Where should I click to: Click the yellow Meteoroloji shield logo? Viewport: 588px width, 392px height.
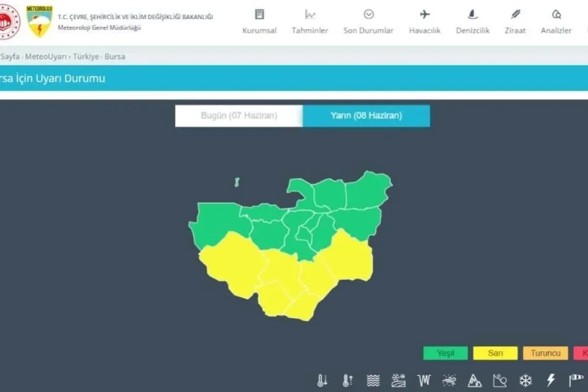click(x=40, y=22)
